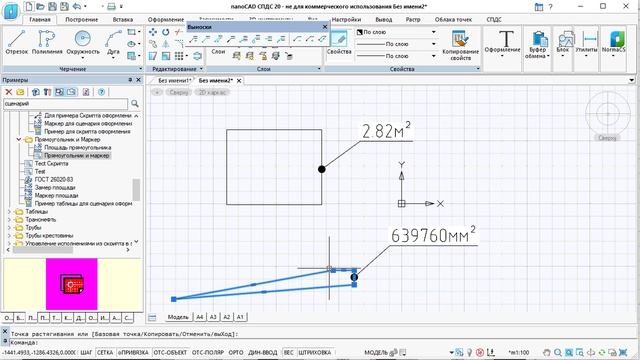
Task: Expand the Утилиты ribbon dropdown
Action: [x=586, y=56]
